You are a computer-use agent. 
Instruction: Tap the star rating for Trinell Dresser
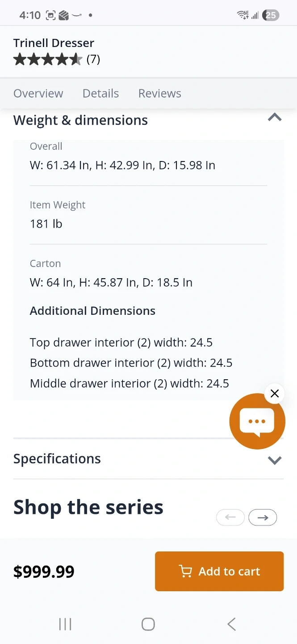pos(48,59)
